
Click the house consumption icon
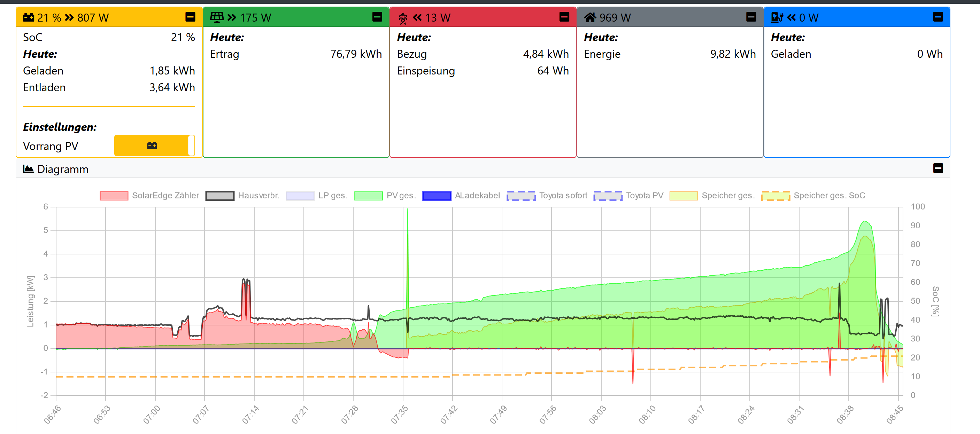(590, 17)
